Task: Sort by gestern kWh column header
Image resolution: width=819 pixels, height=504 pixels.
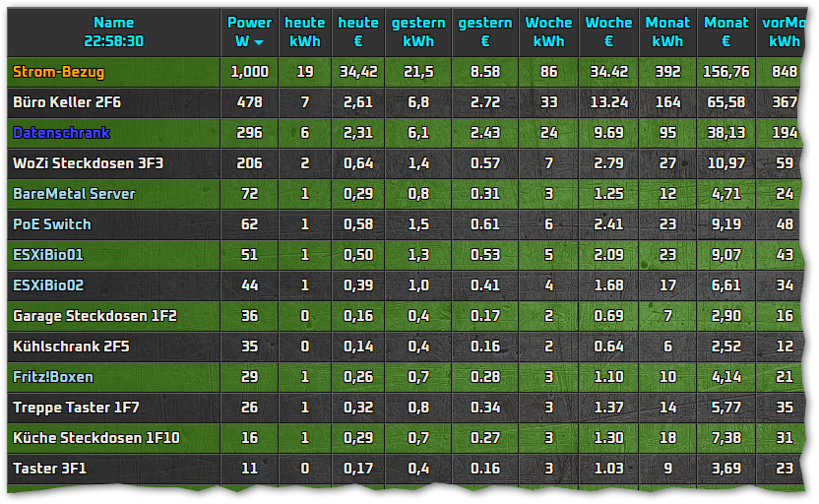Action: click(x=417, y=32)
